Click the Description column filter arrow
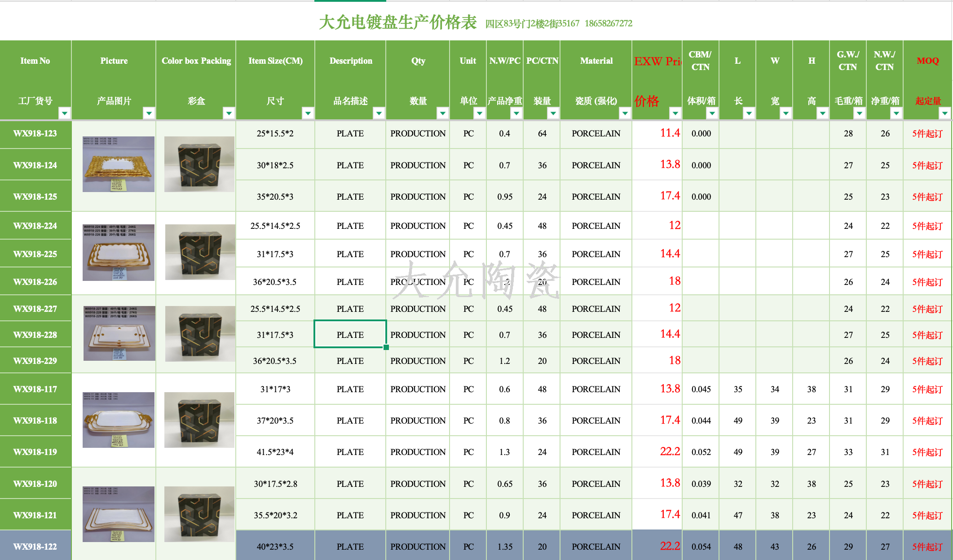The image size is (953, 560). tap(379, 113)
